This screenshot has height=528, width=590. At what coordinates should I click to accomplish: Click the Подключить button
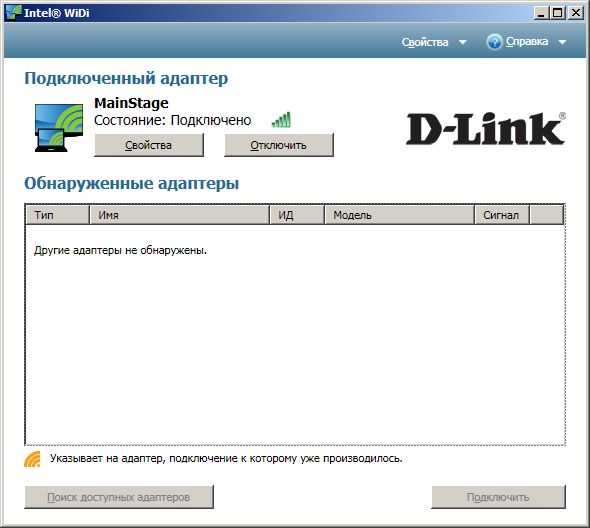pyautogui.click(x=498, y=497)
